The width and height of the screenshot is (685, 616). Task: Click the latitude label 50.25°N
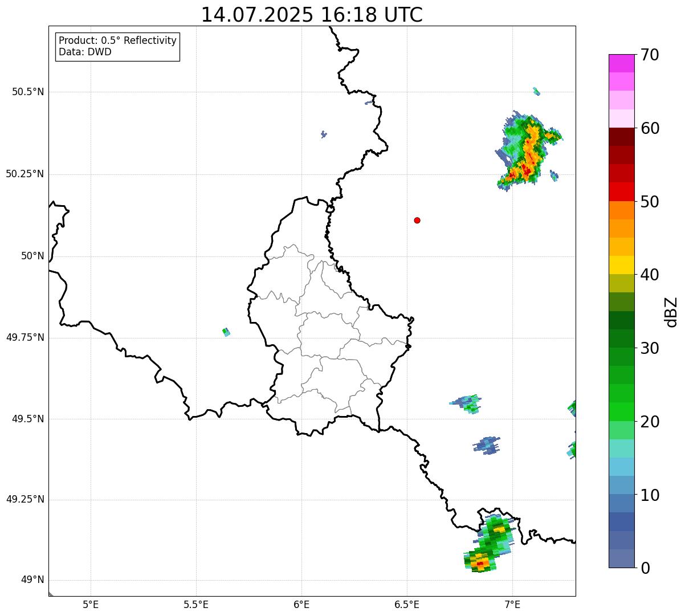(x=25, y=174)
